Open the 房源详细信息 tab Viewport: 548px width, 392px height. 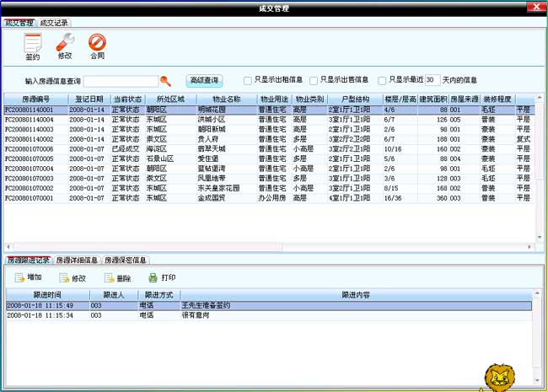[x=78, y=260]
